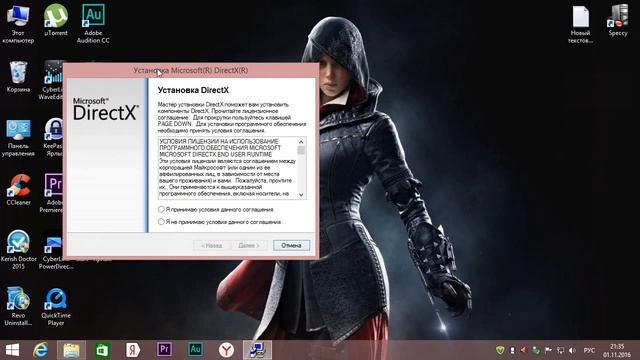Open the Adobe Premiere desktop shortcut
This screenshot has height=360, width=640.
click(x=53, y=193)
